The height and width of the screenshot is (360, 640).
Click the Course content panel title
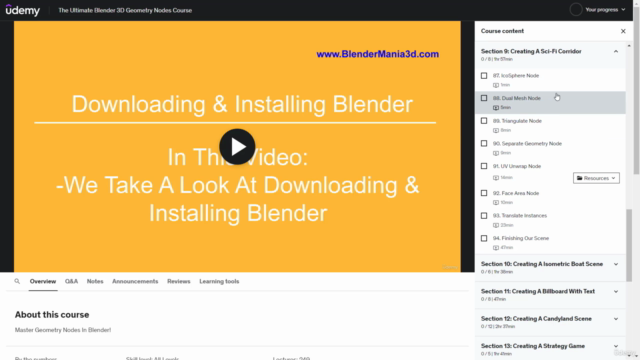click(502, 31)
